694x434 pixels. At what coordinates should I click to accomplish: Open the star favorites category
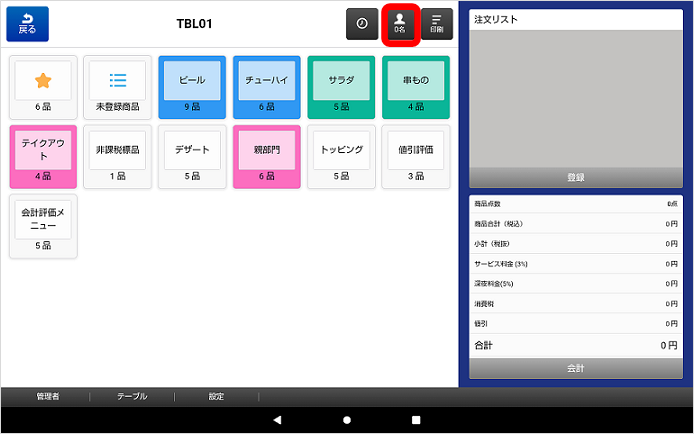click(x=43, y=85)
